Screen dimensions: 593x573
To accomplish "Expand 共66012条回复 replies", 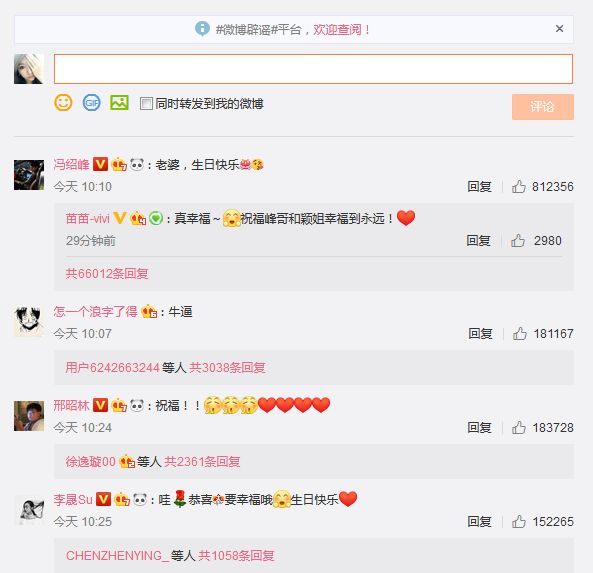I will pyautogui.click(x=107, y=273).
